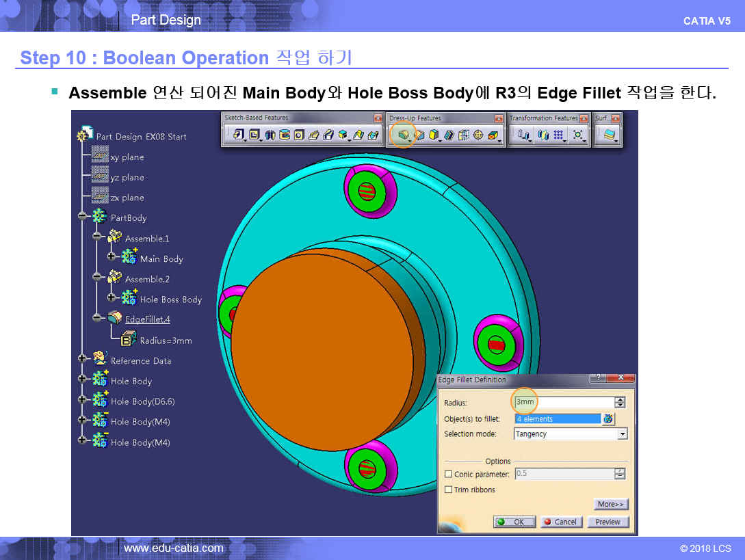
Task: Click the Pad tool in Sketch-Based Features
Action: click(x=237, y=135)
